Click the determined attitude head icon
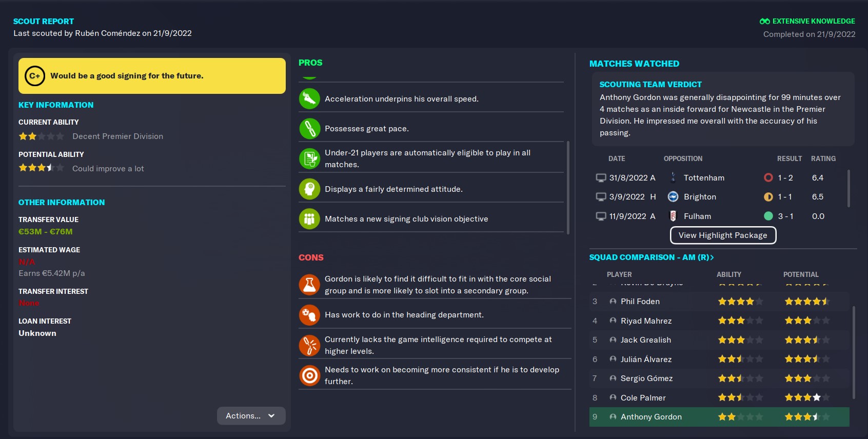 tap(309, 189)
